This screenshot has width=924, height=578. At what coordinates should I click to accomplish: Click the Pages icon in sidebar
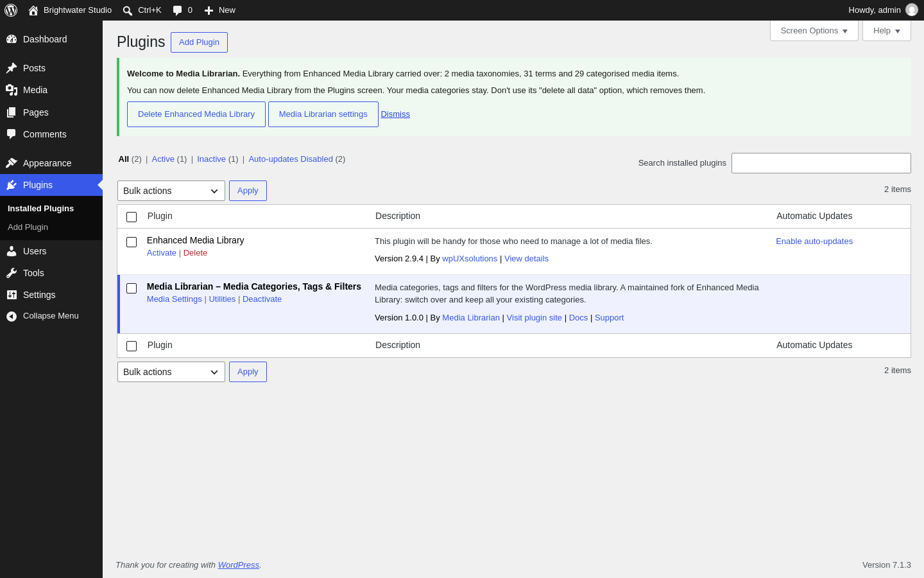click(x=12, y=112)
